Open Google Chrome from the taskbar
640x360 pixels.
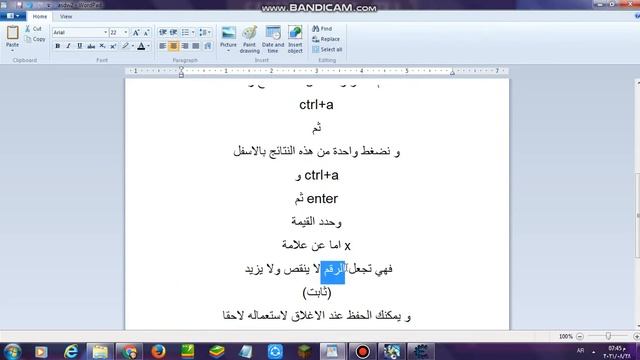click(x=129, y=351)
